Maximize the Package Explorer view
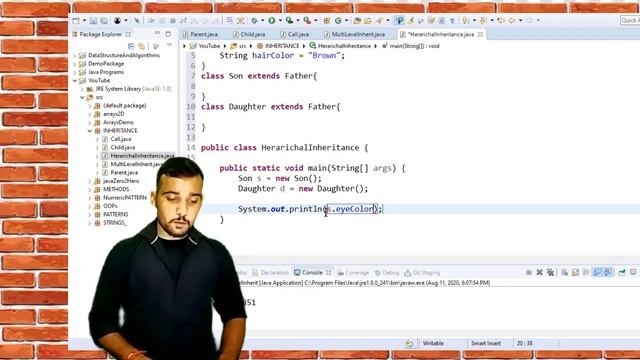This screenshot has width=640, height=360. (x=168, y=34)
